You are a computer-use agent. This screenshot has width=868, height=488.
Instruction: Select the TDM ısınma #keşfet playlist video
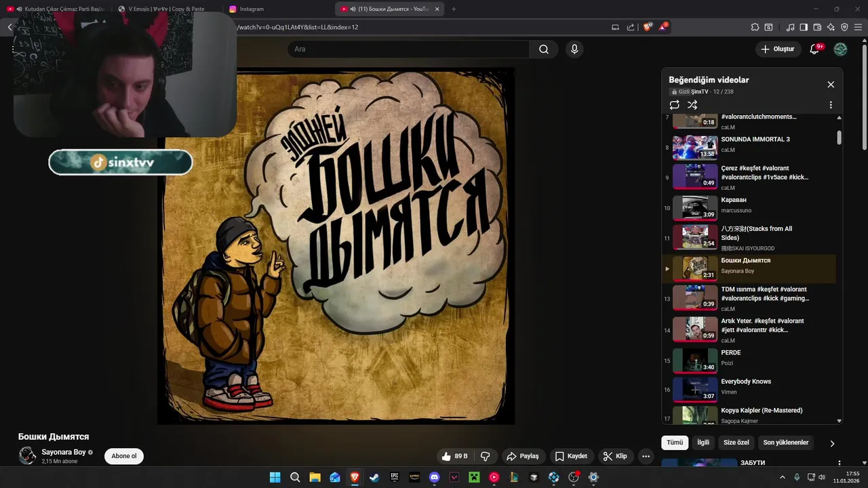click(749, 298)
